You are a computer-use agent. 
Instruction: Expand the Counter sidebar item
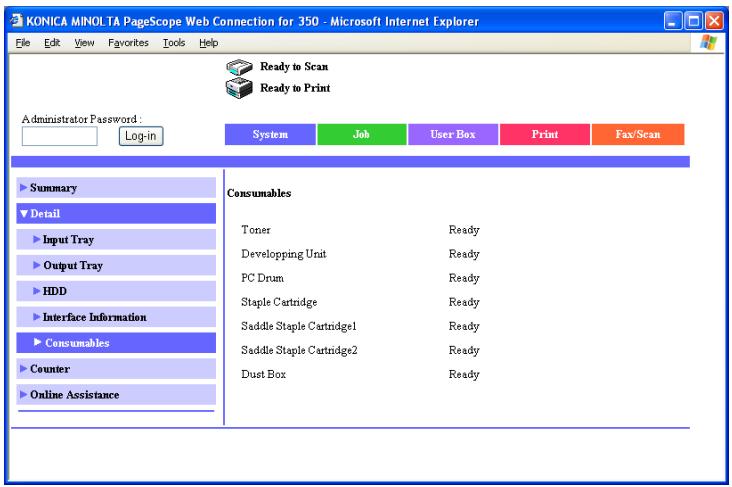(116, 369)
